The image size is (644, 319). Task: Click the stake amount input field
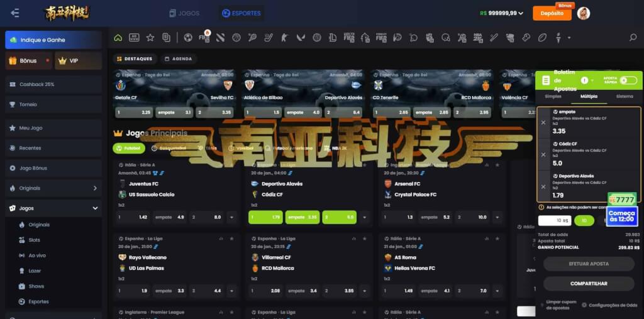click(x=555, y=220)
